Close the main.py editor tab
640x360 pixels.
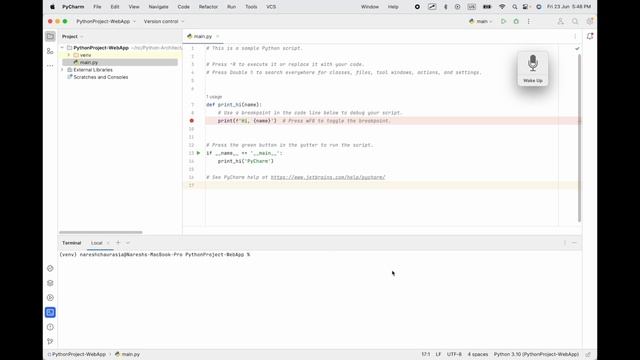pos(218,36)
